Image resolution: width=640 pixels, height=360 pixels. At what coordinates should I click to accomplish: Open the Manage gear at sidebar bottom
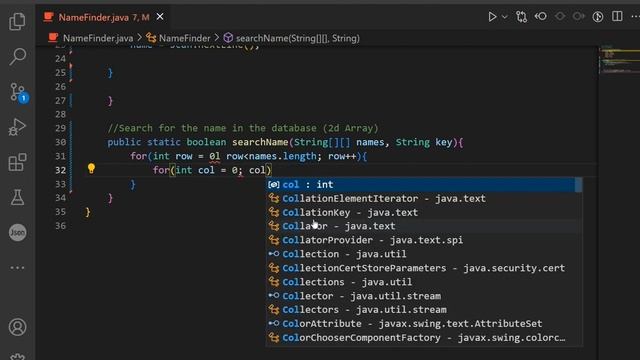pos(18,356)
